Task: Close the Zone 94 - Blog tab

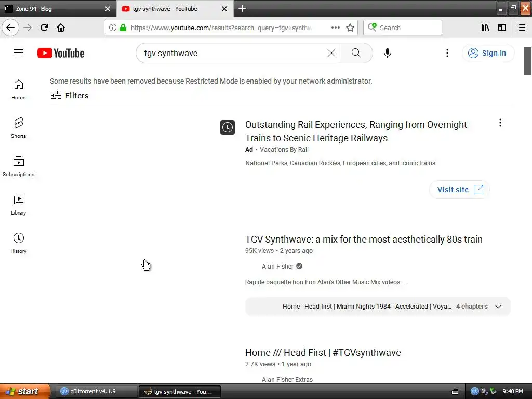Action: [108, 9]
